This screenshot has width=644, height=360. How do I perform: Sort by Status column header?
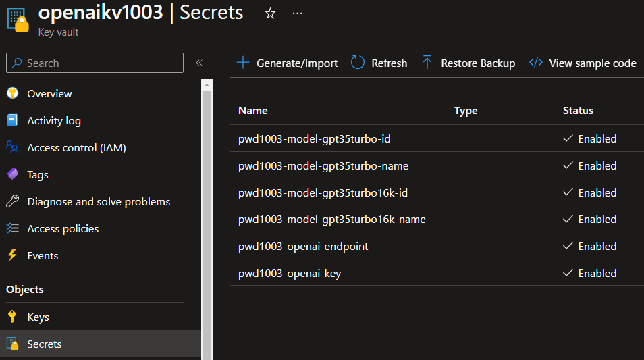coord(578,111)
